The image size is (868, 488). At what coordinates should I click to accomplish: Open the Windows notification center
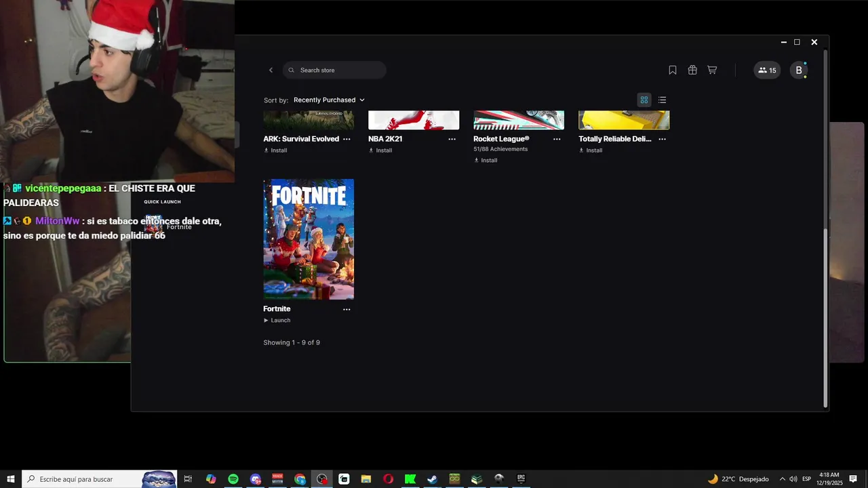[853, 479]
